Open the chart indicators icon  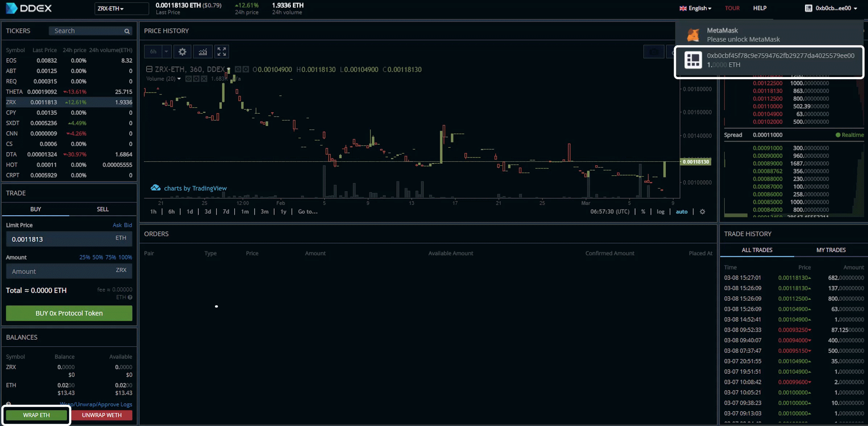coord(203,51)
